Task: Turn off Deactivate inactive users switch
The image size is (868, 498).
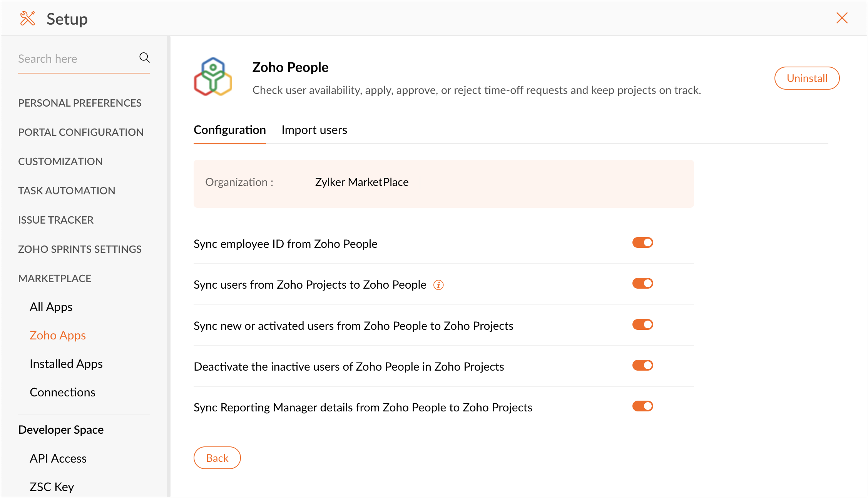Action: coord(642,366)
